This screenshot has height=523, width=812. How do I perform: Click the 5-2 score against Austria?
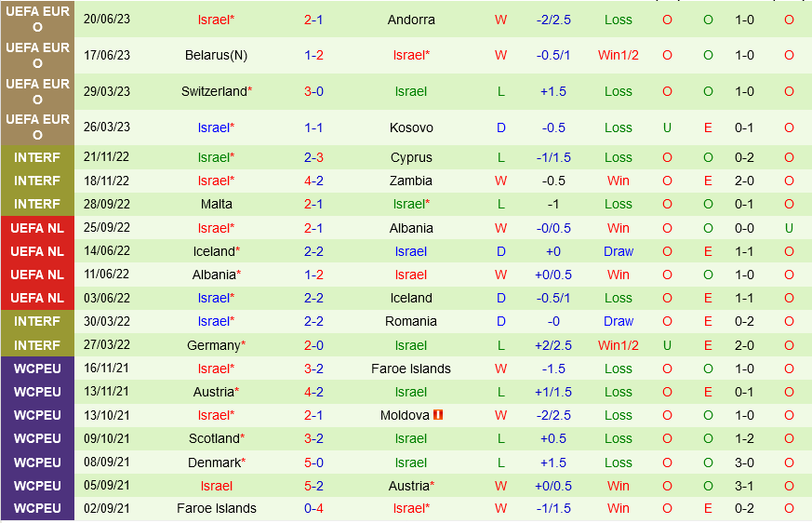pos(313,486)
